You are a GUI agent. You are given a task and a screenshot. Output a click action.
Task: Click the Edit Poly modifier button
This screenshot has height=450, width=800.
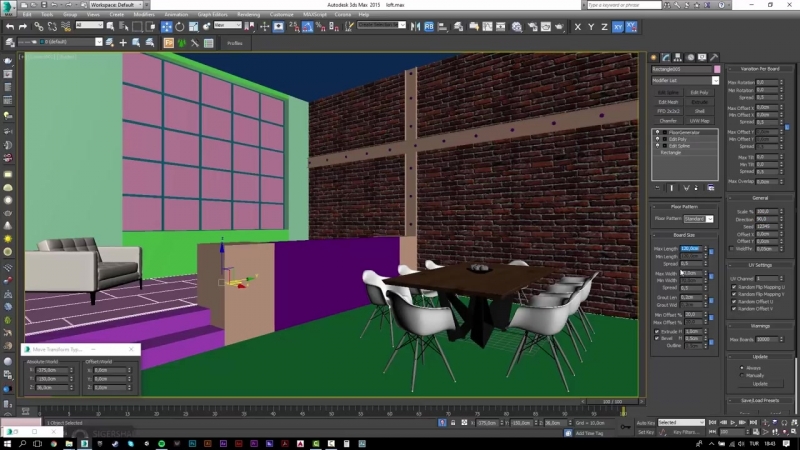coord(699,92)
